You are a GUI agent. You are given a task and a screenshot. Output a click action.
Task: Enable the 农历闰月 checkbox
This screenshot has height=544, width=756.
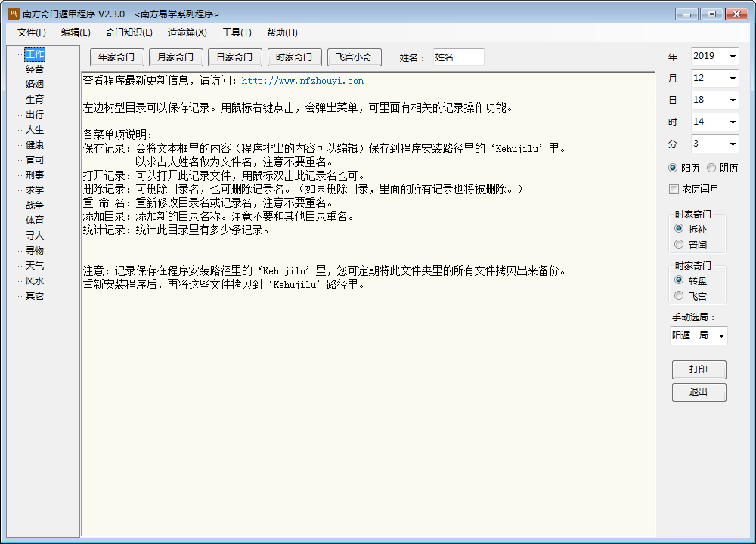pyautogui.click(x=674, y=190)
